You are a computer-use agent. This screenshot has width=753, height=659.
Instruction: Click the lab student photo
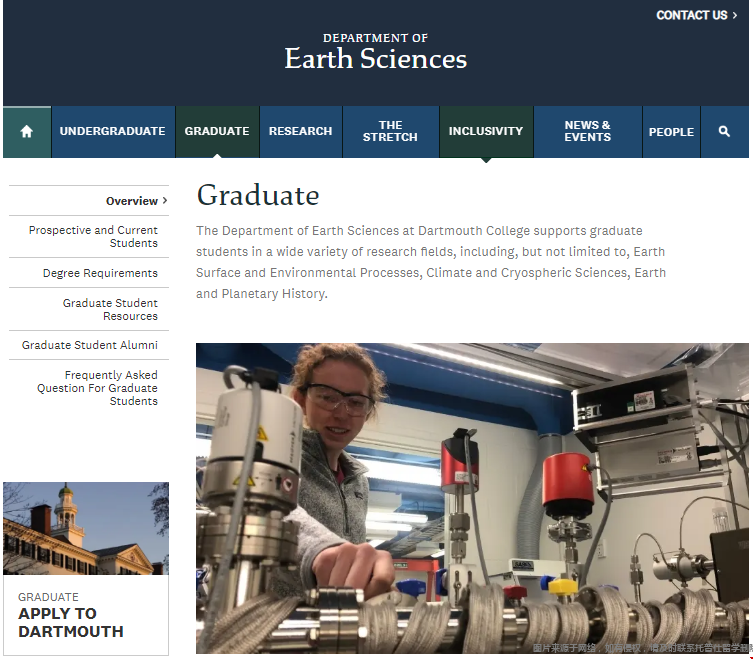[x=471, y=498]
